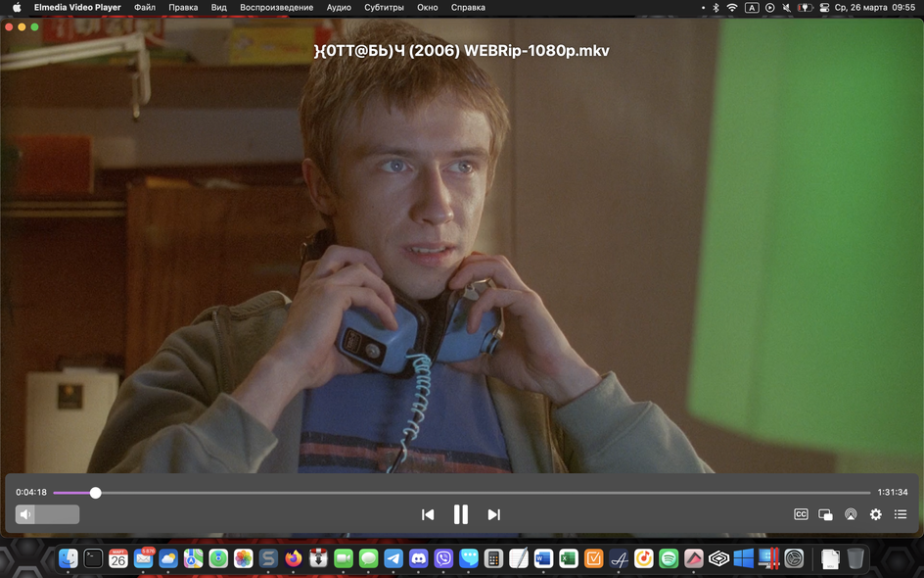Open the Now Playing menu bar icon
The height and width of the screenshot is (578, 924).
(x=769, y=8)
